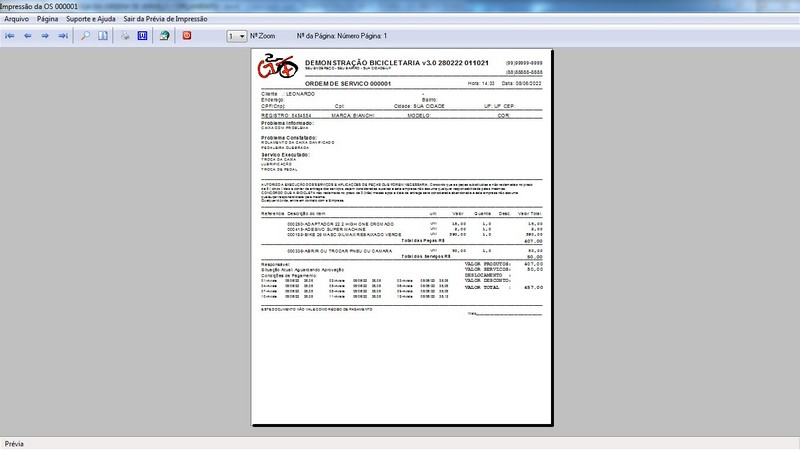This screenshot has width=800, height=450.
Task: Click the MARCA: BIANCHI text
Action: click(353, 116)
